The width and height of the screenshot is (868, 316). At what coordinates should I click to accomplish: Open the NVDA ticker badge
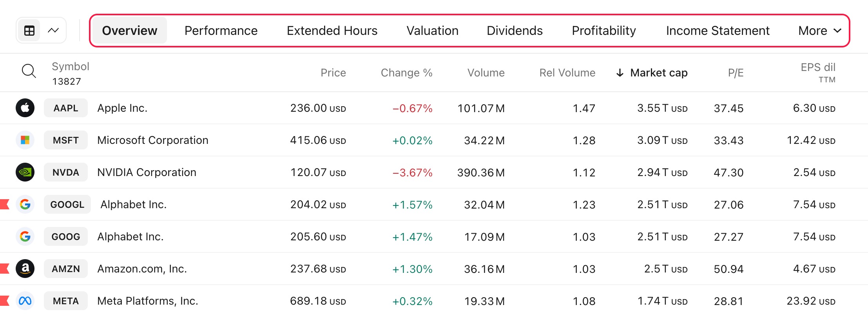click(x=66, y=172)
